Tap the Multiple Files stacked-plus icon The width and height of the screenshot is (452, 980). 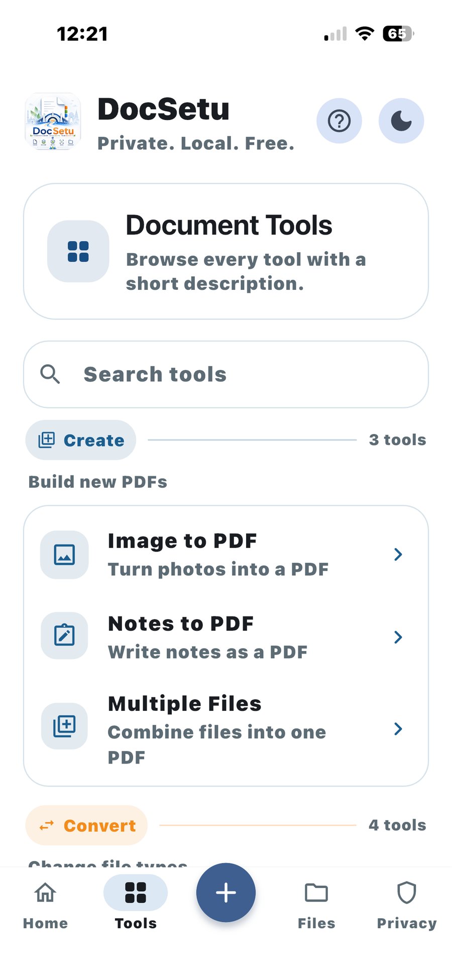[x=64, y=726]
